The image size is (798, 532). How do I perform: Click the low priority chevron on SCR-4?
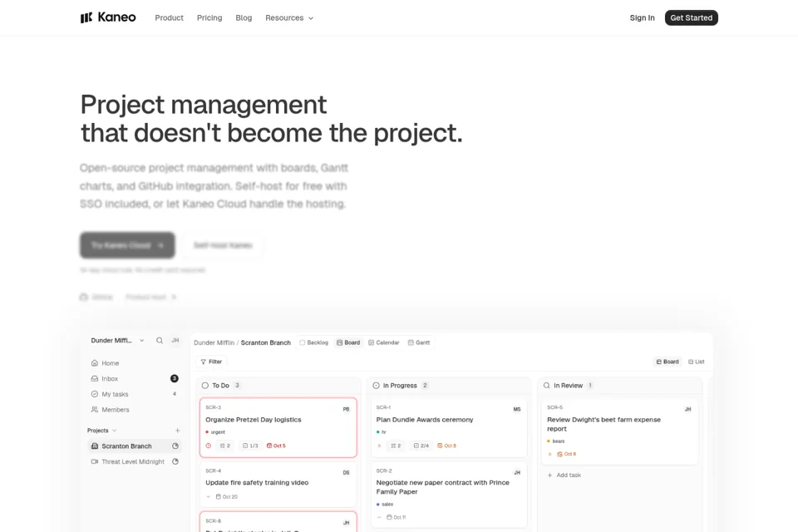click(208, 496)
